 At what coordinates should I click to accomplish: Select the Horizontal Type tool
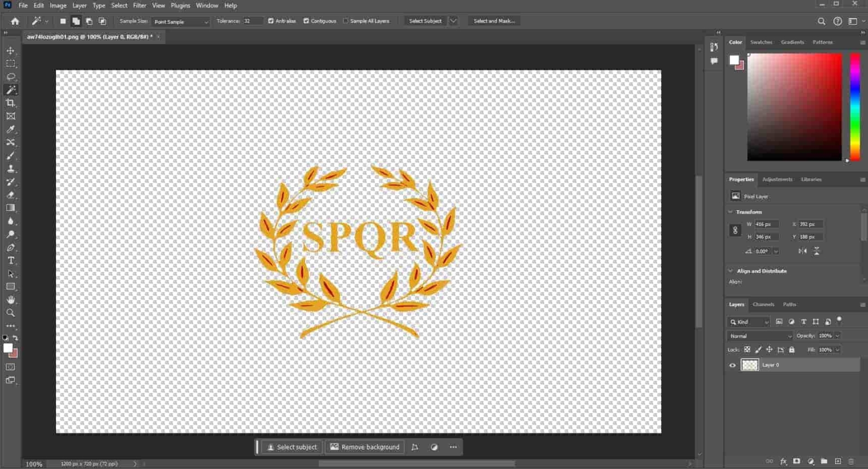tap(11, 260)
